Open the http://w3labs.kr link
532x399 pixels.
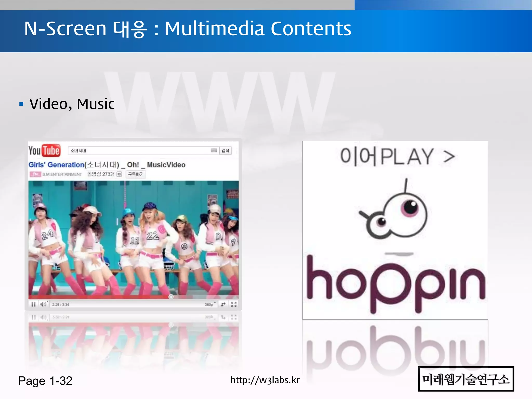265,380
